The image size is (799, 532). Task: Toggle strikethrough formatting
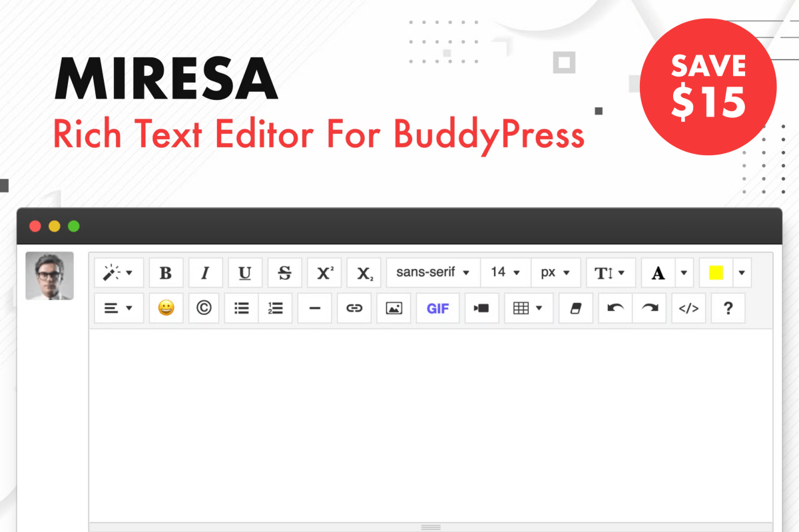click(x=284, y=273)
